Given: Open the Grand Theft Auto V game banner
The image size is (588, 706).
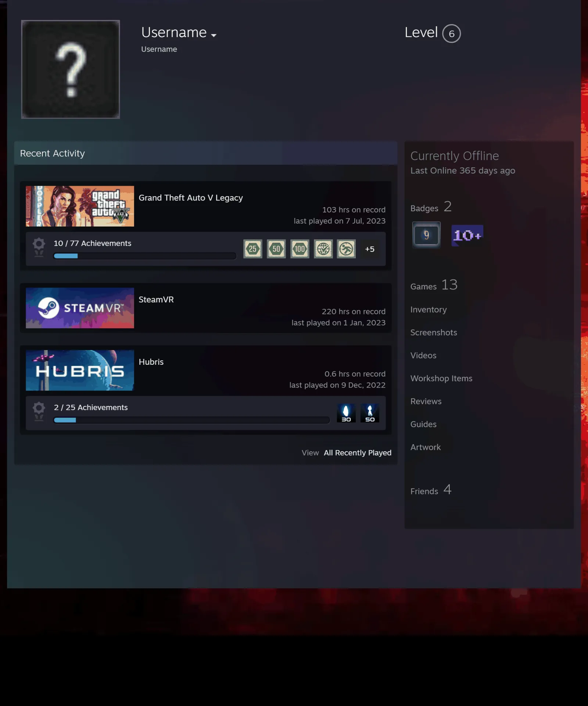Looking at the screenshot, I should click(x=80, y=206).
